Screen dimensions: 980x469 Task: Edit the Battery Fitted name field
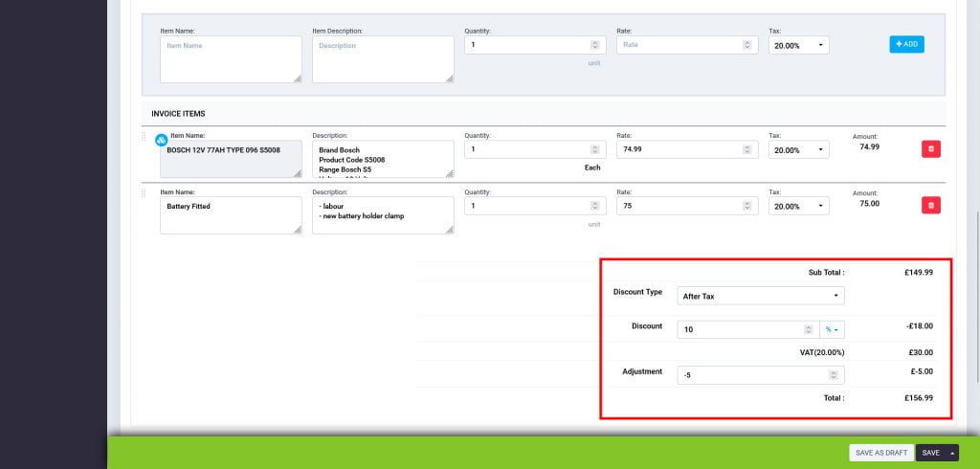pyautogui.click(x=231, y=215)
